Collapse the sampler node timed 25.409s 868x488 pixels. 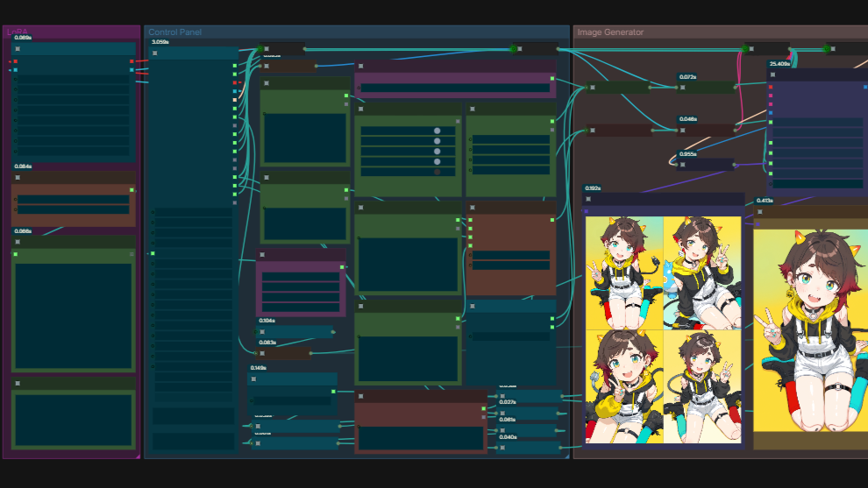coord(772,74)
